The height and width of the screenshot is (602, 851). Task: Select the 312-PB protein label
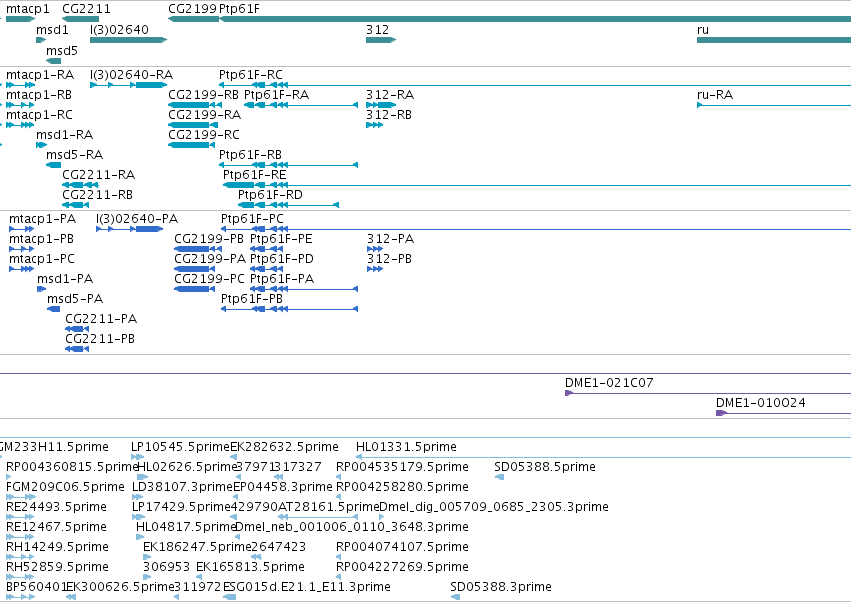pos(389,259)
